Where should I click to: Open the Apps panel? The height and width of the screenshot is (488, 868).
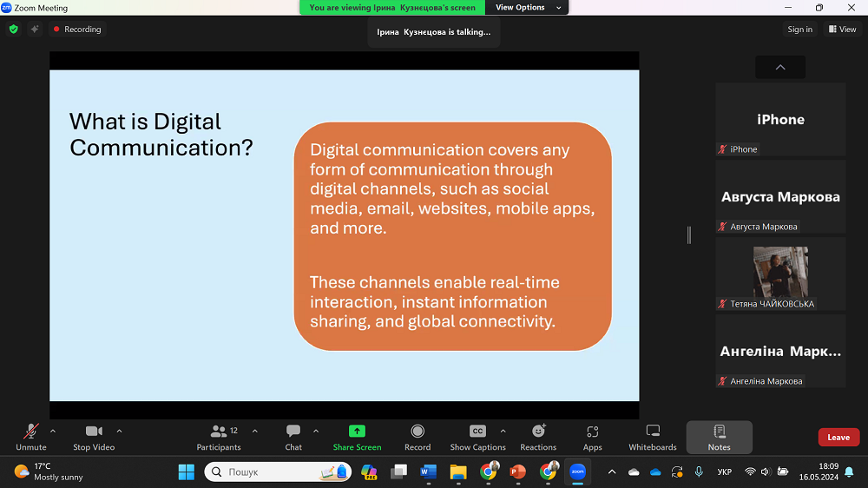(x=593, y=437)
